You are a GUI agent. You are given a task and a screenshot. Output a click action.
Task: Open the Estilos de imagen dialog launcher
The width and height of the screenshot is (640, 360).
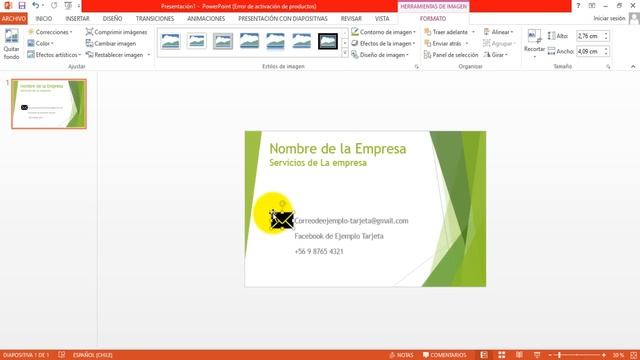coord(417,67)
